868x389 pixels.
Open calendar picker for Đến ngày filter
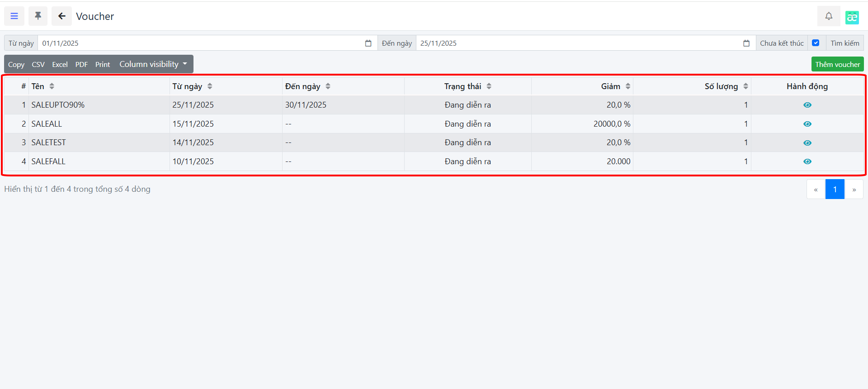coord(746,43)
